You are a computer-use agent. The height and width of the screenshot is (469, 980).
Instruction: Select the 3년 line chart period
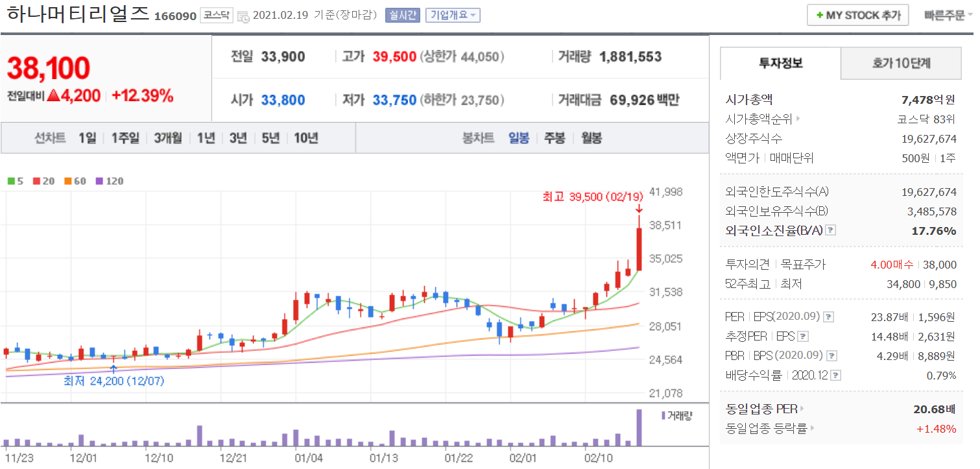coord(238,138)
